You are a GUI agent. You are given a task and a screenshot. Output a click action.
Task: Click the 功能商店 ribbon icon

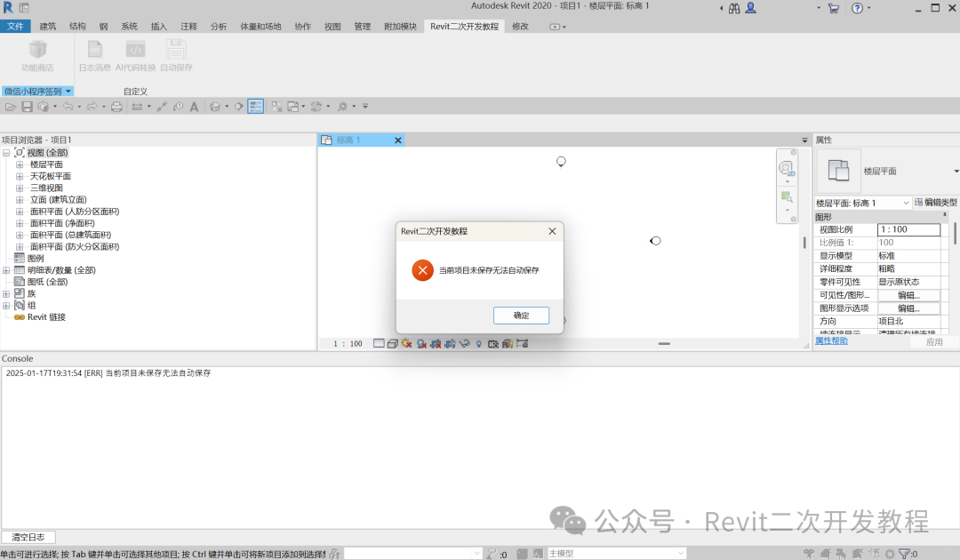pos(37,49)
